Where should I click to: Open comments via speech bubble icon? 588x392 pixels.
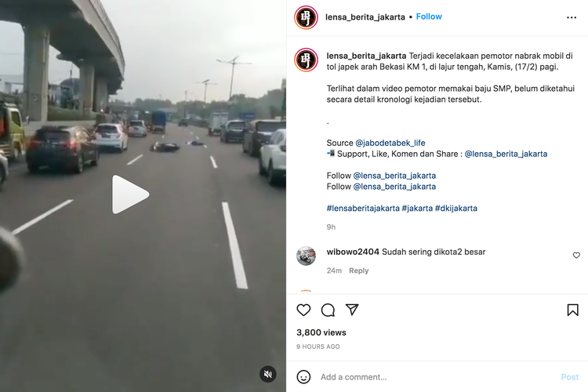coord(328,310)
